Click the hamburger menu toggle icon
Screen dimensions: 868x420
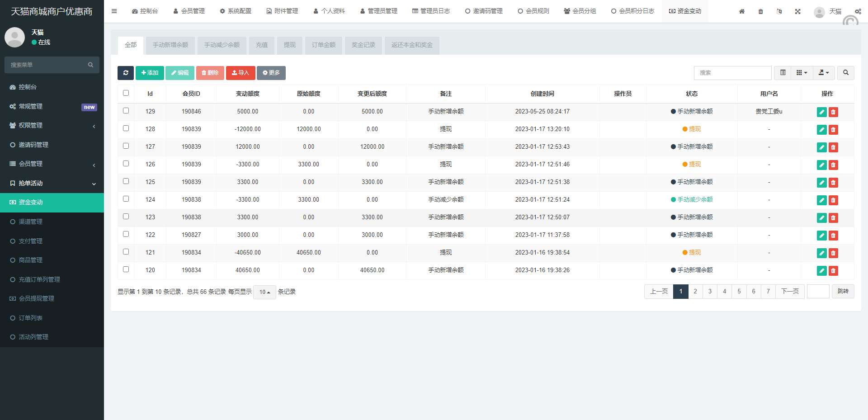[114, 11]
